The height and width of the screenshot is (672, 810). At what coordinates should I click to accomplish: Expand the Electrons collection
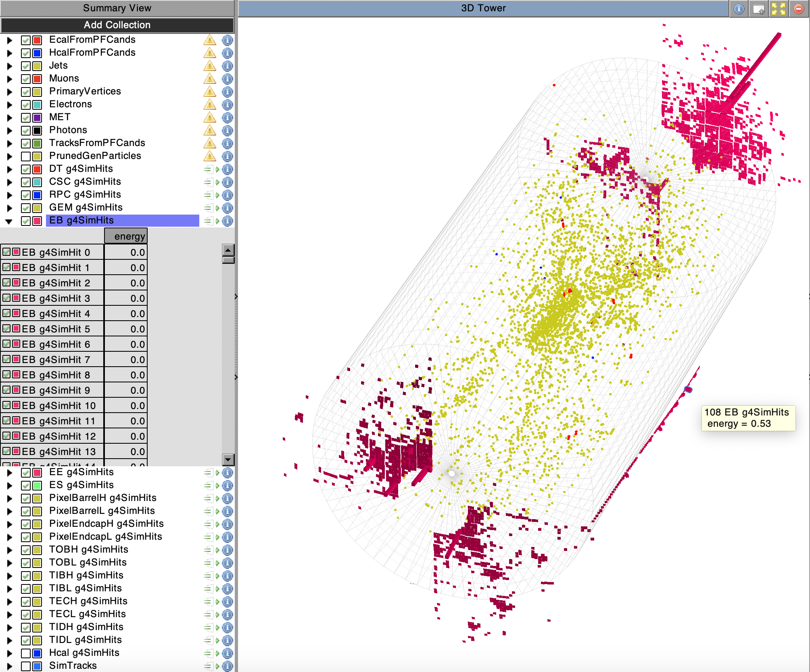9,105
